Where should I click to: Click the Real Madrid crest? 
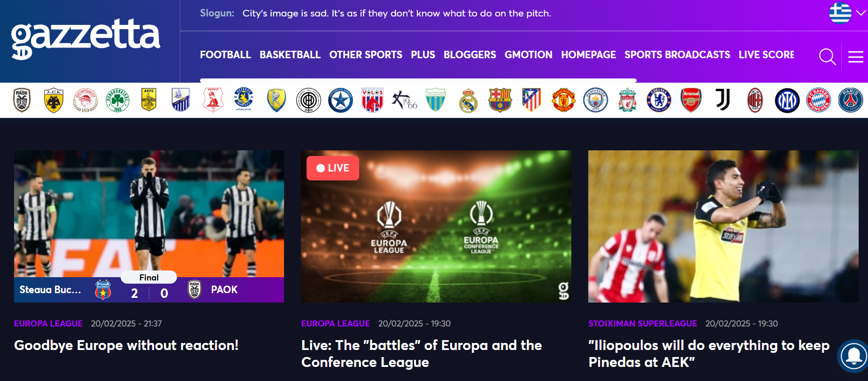pos(468,100)
